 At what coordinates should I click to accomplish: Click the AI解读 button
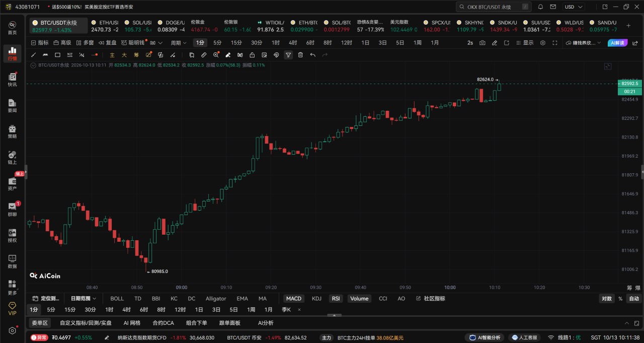[618, 43]
